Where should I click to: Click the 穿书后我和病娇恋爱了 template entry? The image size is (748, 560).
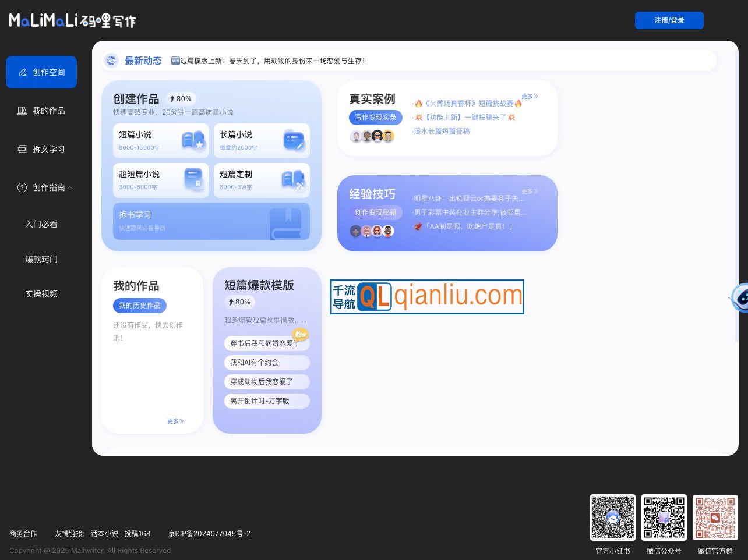click(266, 343)
